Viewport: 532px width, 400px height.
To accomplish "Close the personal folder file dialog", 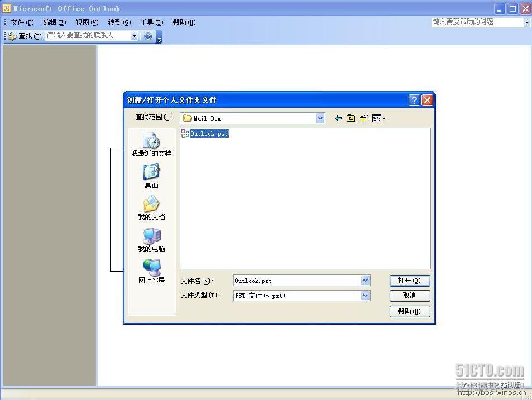I will coord(427,100).
